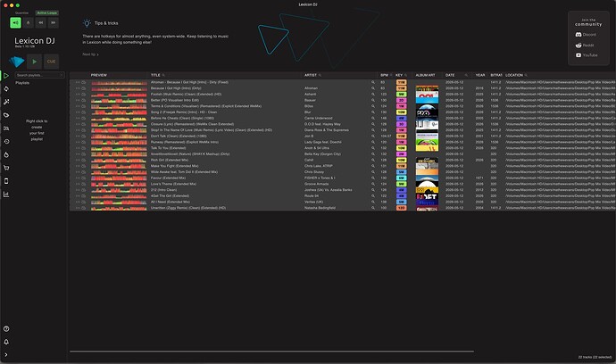The height and width of the screenshot is (364, 616).
Task: Click the green key tag in Ashanti row
Action: pos(401,95)
